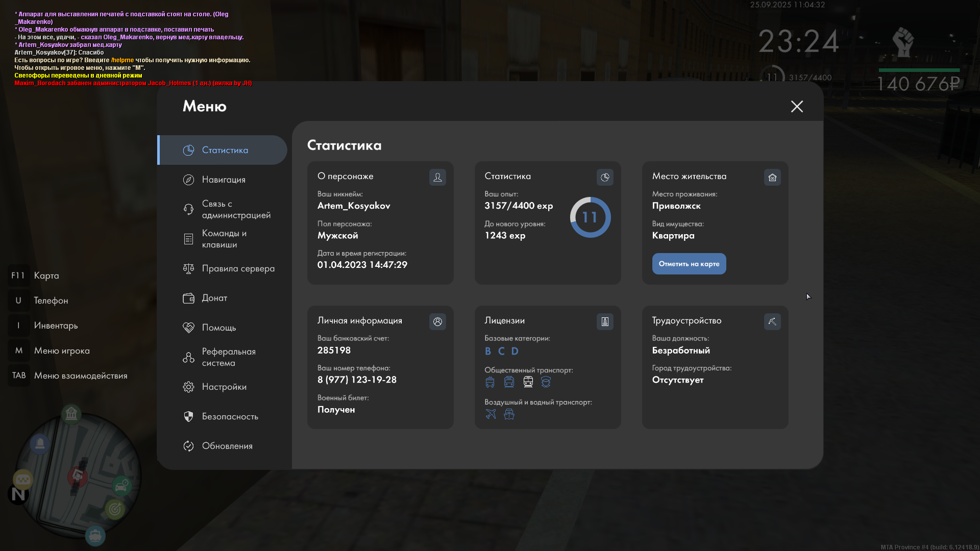
Task: Click the pie chart icon in Статистика card
Action: (605, 177)
